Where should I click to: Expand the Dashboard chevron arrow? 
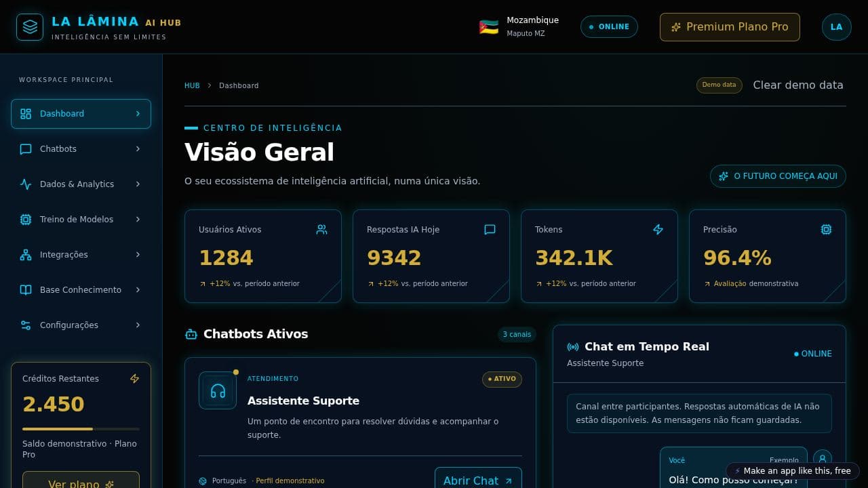point(138,114)
